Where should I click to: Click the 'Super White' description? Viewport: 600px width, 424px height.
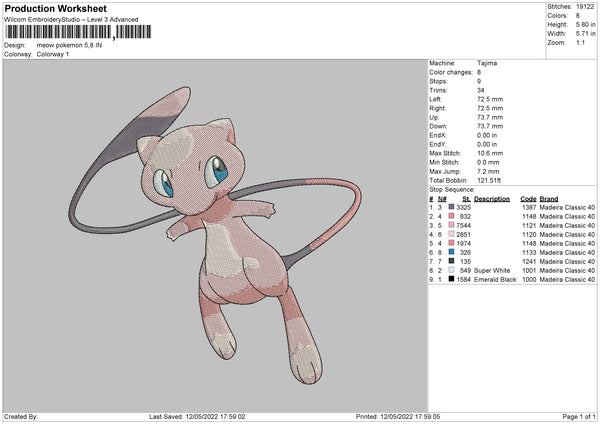[x=492, y=271]
